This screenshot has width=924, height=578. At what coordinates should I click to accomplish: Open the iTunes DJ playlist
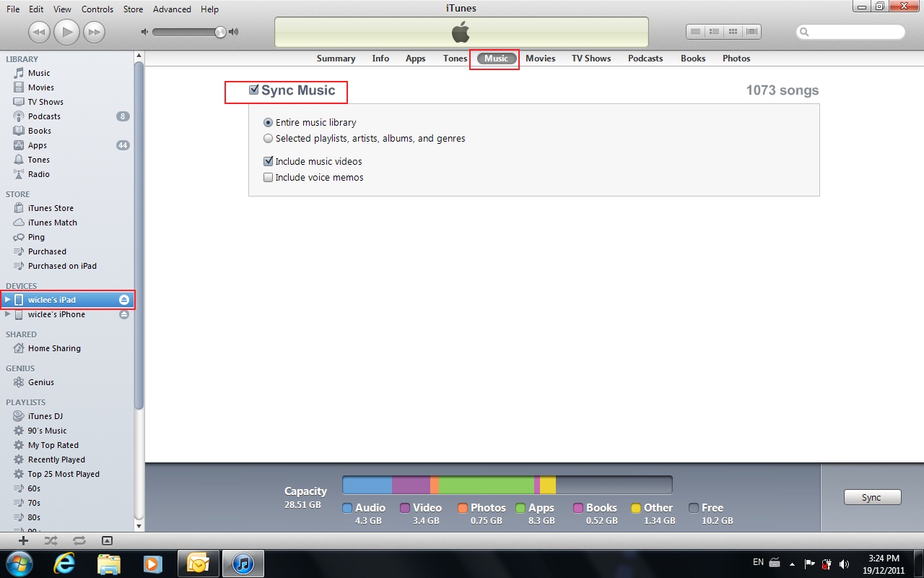[45, 416]
